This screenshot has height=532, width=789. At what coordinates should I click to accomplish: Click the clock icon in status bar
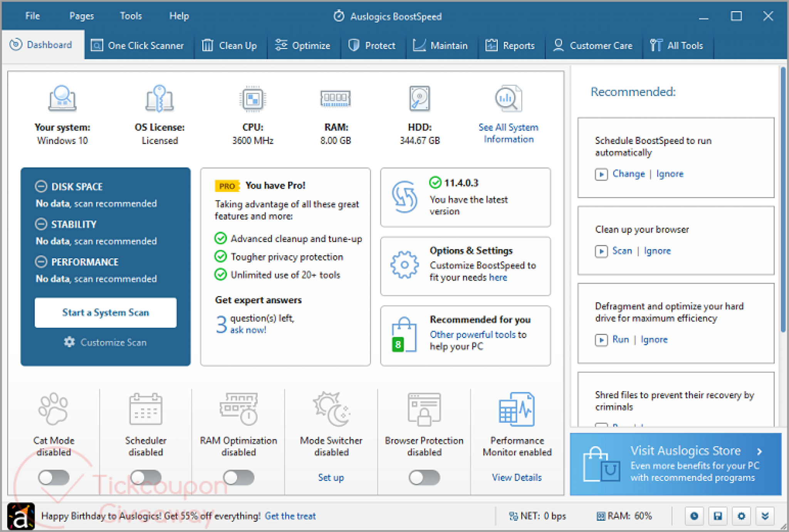coord(694,516)
